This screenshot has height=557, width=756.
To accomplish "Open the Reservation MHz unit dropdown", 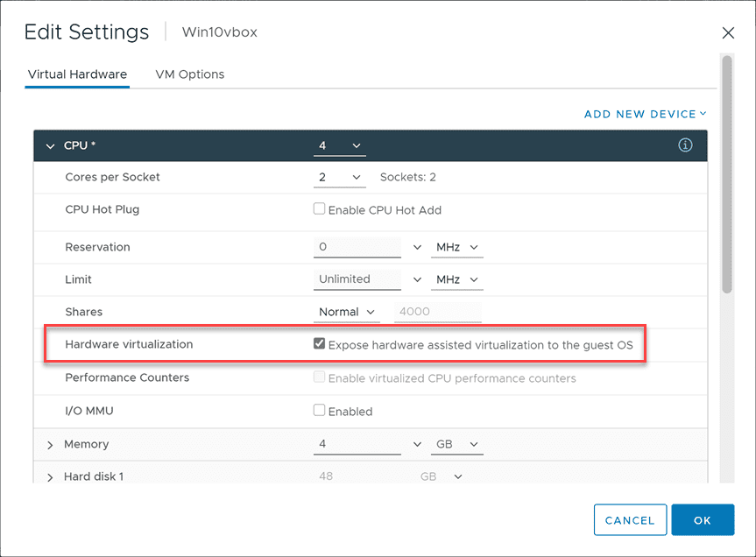I will (x=456, y=247).
